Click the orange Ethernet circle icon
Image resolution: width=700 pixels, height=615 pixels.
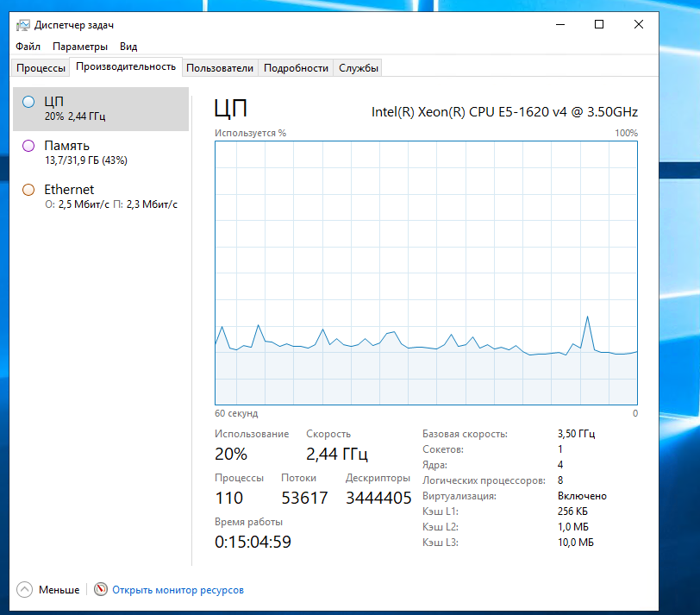pyautogui.click(x=28, y=190)
